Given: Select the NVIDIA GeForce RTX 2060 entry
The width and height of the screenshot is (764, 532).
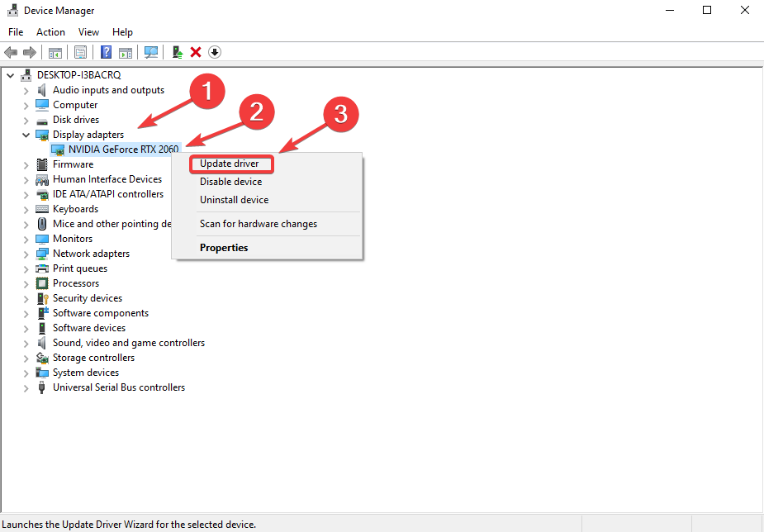Looking at the screenshot, I should tap(124, 150).
